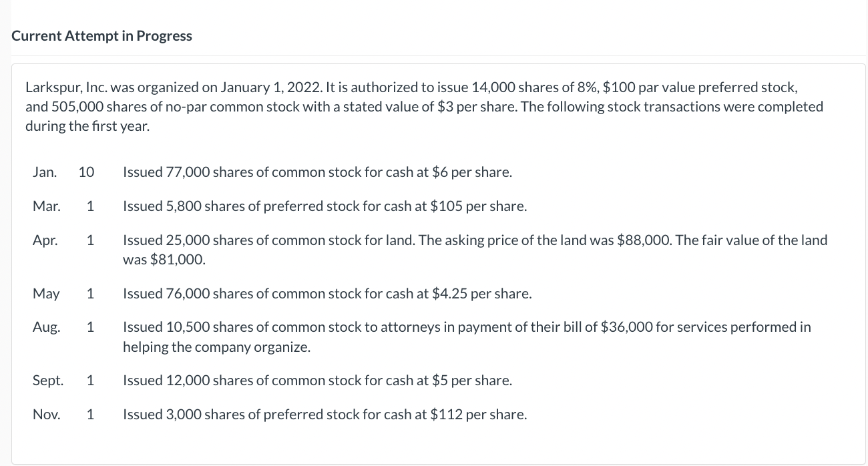Select the Apr. date label
868x466 pixels.
coord(45,240)
